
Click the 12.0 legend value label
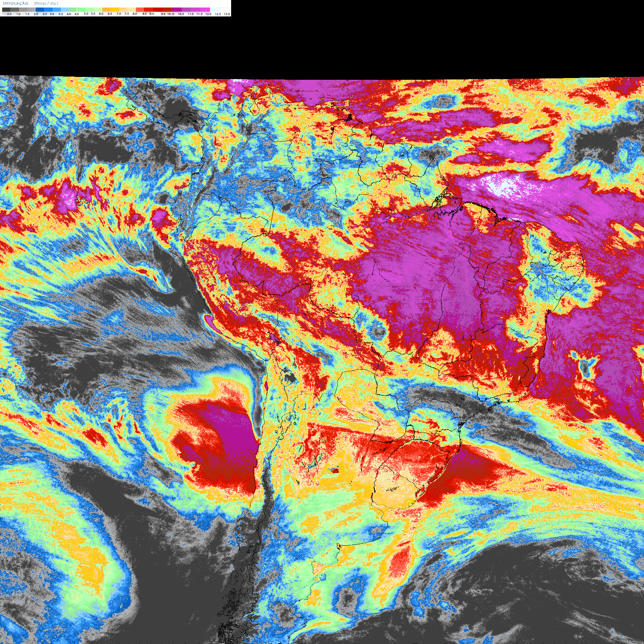208,14
